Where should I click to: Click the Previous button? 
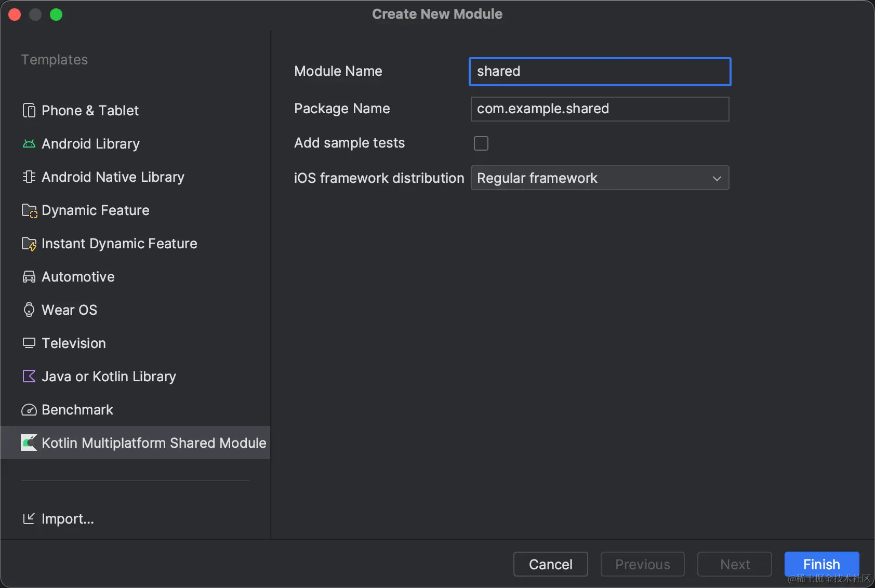pos(642,564)
